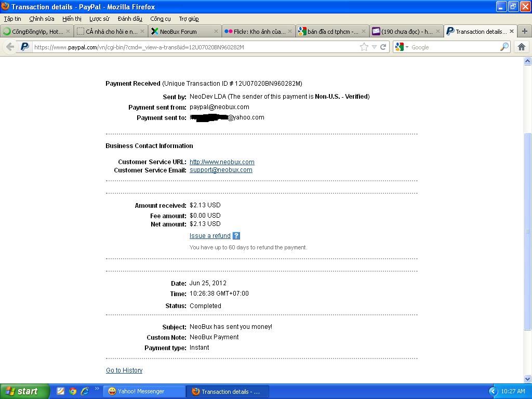This screenshot has width=532, height=399.
Task: Bookmark this page with the star icon
Action: click(x=364, y=47)
